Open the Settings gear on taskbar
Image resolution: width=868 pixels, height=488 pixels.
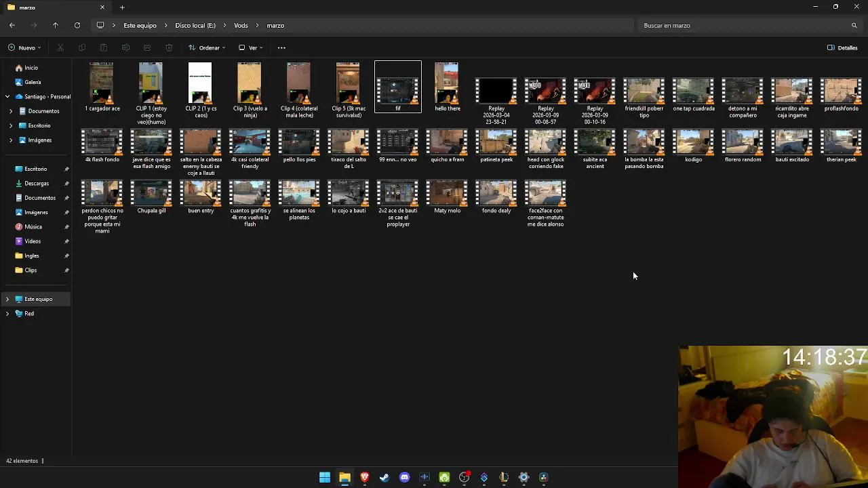[524, 478]
